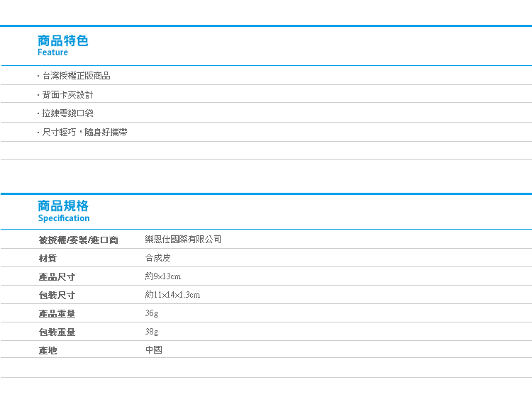The height and width of the screenshot is (399, 532).
Task: Click the 商品特色 section heading
Action: (x=63, y=40)
